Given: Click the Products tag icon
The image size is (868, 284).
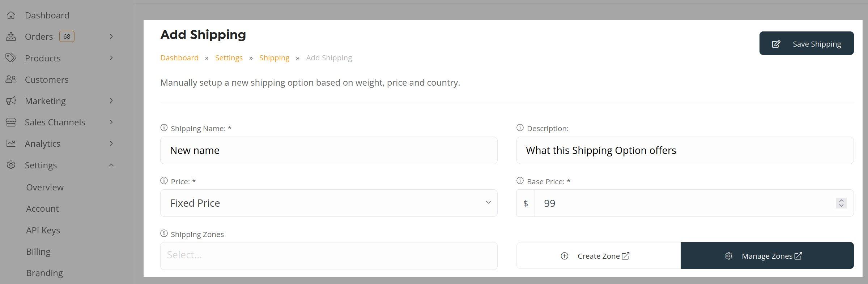Looking at the screenshot, I should [x=11, y=58].
